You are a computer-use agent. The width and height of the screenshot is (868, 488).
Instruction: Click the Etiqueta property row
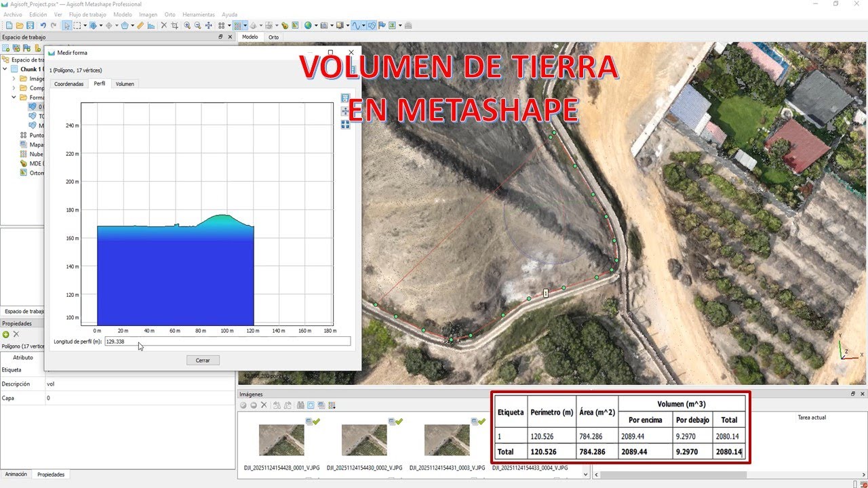[x=118, y=370]
